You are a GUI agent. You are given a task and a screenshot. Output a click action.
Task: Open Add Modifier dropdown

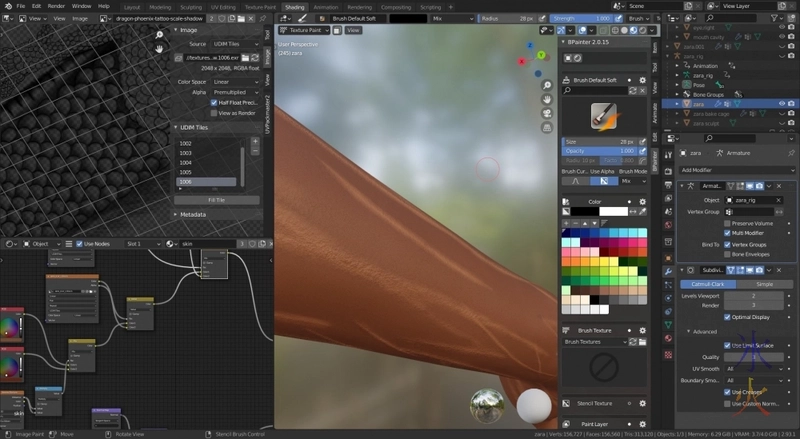point(737,170)
